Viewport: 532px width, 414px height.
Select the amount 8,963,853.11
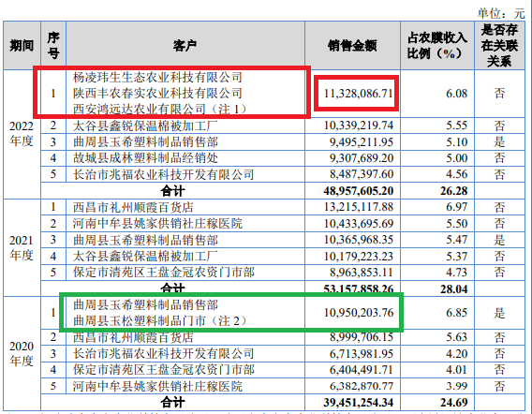pos(362,273)
